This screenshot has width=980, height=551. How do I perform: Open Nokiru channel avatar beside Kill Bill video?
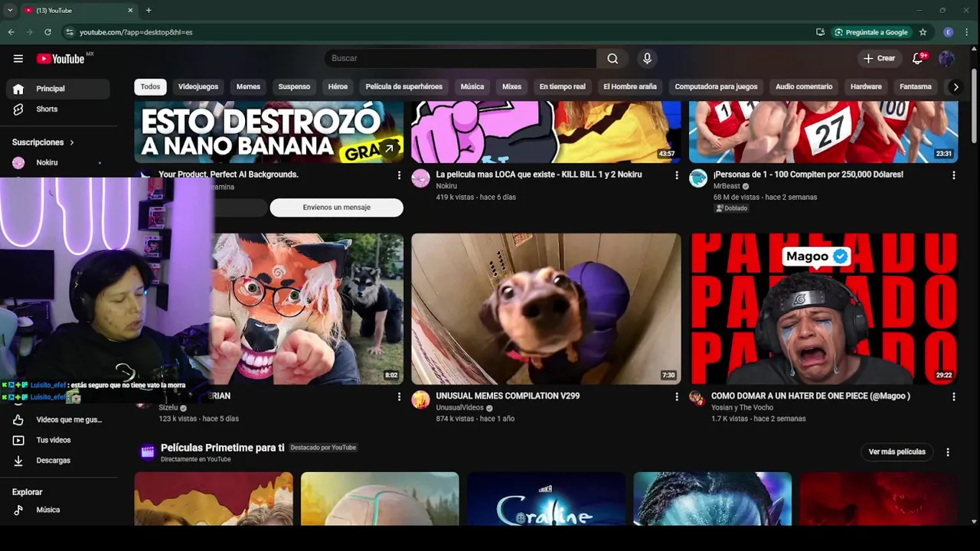coord(420,178)
